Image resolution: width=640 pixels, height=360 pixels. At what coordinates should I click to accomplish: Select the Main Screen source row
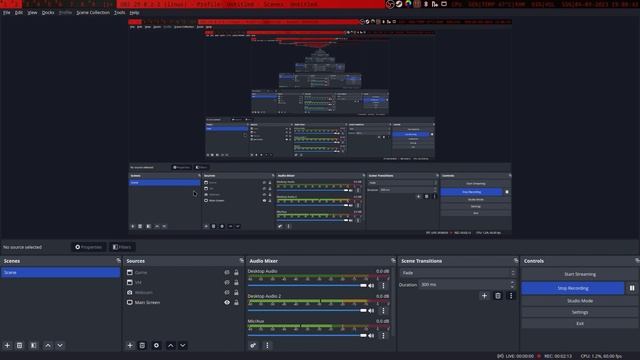coord(183,302)
